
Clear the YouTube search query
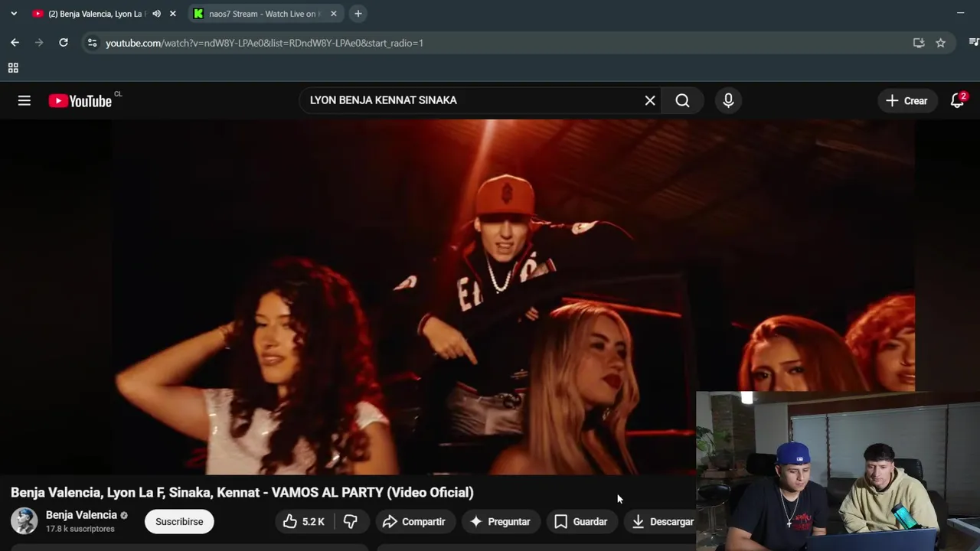650,100
